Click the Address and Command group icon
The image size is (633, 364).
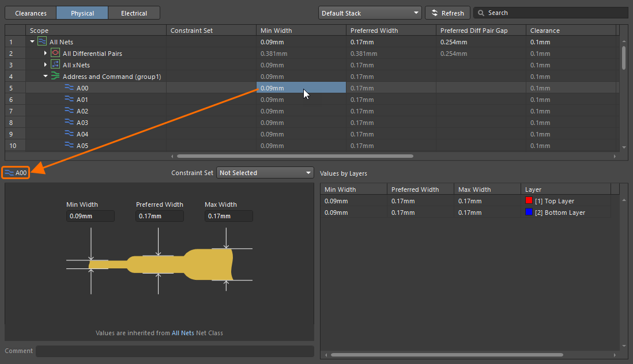[x=55, y=76]
